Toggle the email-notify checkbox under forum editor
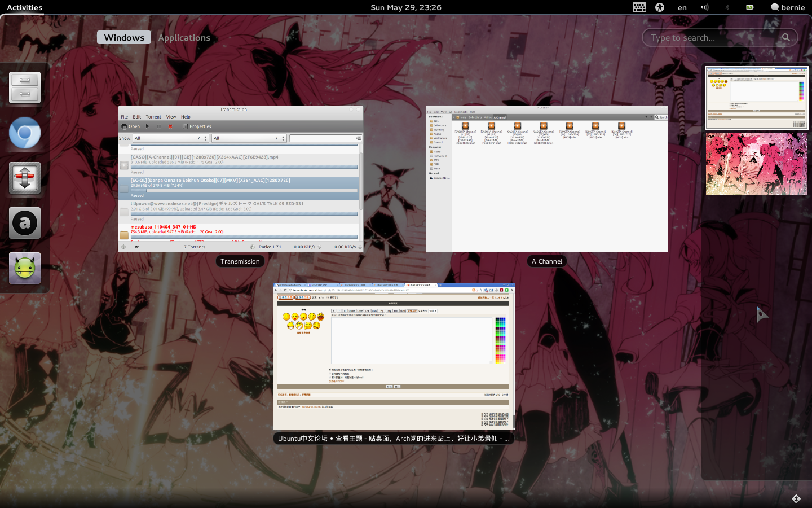Viewport: 812px width, 508px height. 330,378
